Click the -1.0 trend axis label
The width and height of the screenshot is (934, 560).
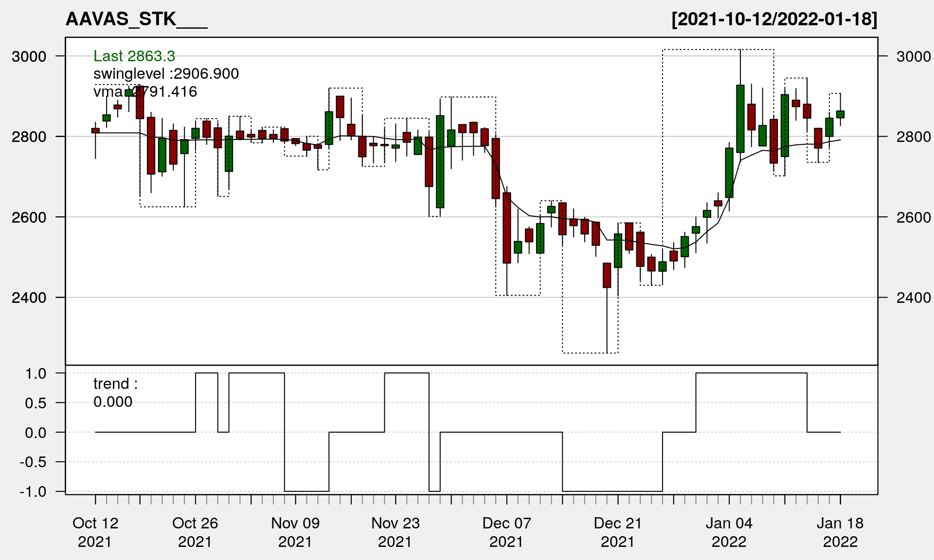point(33,492)
